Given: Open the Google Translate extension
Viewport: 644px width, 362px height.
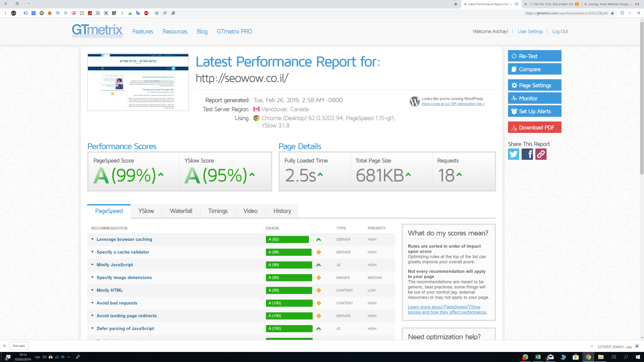Looking at the screenshot, I should click(x=138, y=13).
